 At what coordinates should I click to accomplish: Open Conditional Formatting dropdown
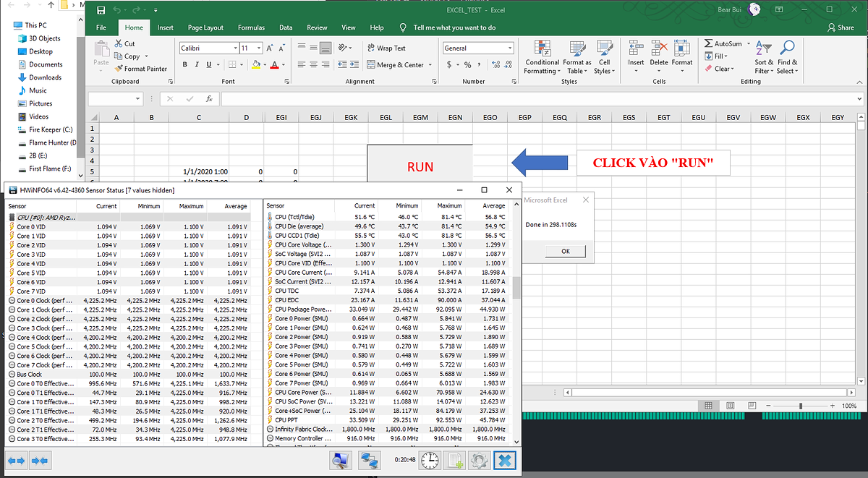point(542,56)
